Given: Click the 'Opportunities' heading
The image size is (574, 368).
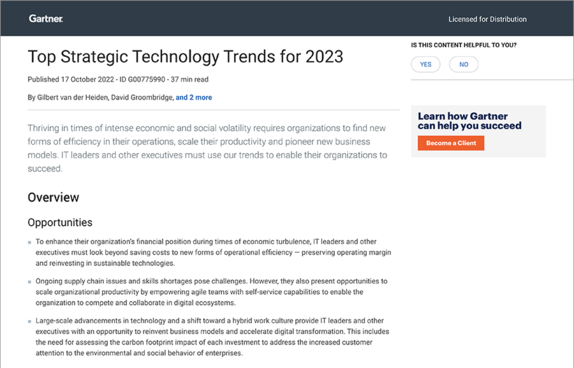Looking at the screenshot, I should click(x=60, y=222).
